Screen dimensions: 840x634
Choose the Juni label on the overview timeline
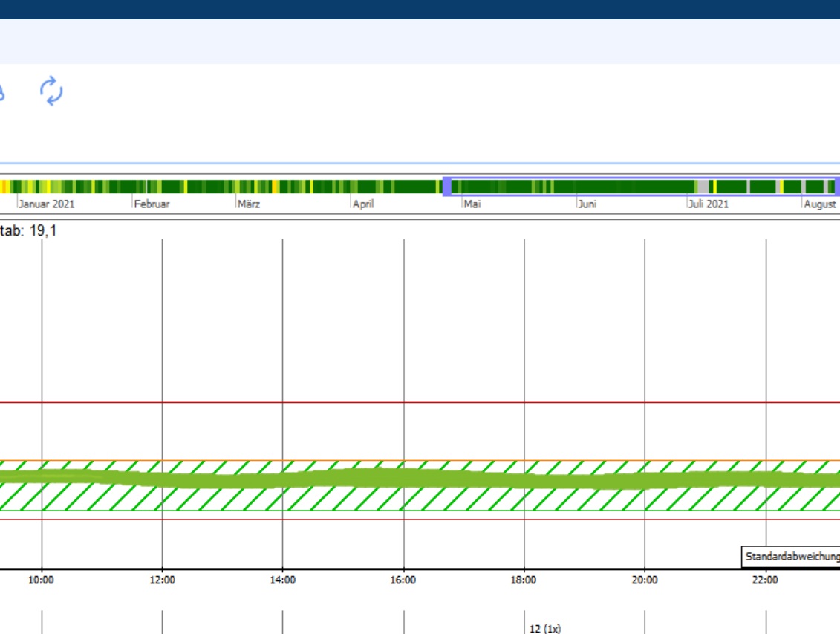pyautogui.click(x=587, y=204)
